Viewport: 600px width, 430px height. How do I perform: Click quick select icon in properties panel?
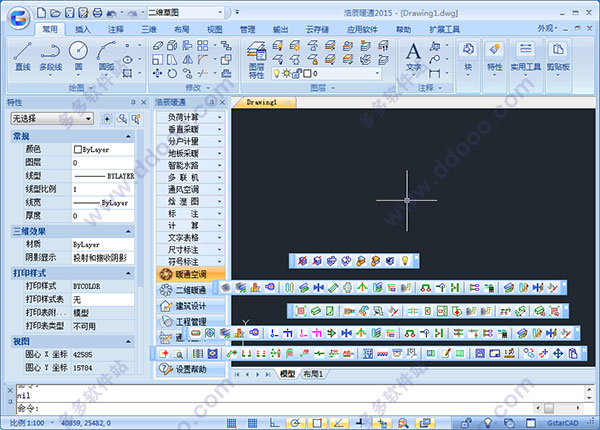pyautogui.click(x=135, y=119)
